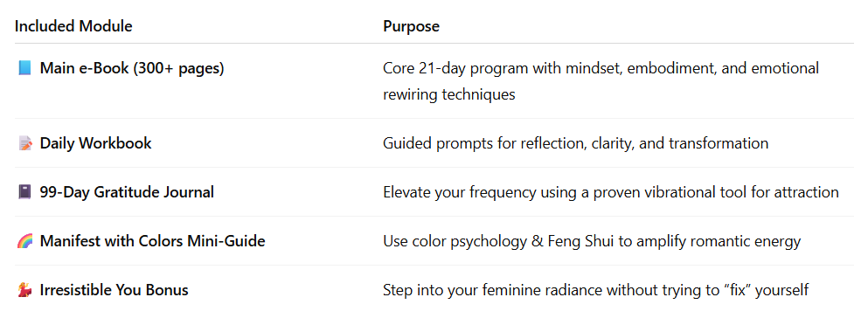Click the Daily Workbook module name

(x=96, y=143)
